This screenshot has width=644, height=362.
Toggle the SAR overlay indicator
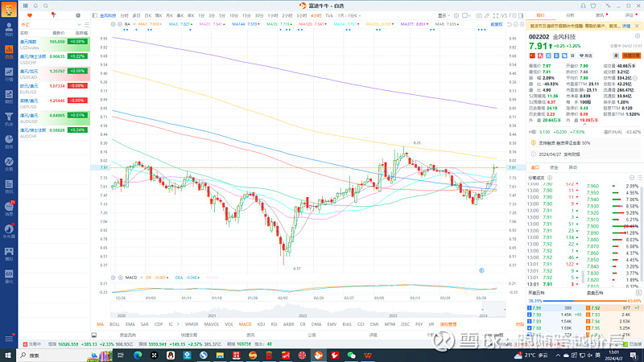coord(145,324)
